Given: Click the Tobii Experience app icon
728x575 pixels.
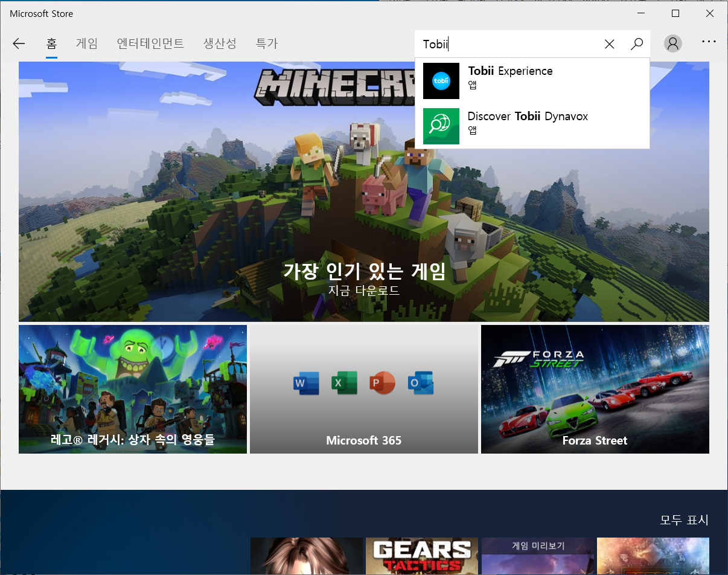Looking at the screenshot, I should click(441, 81).
